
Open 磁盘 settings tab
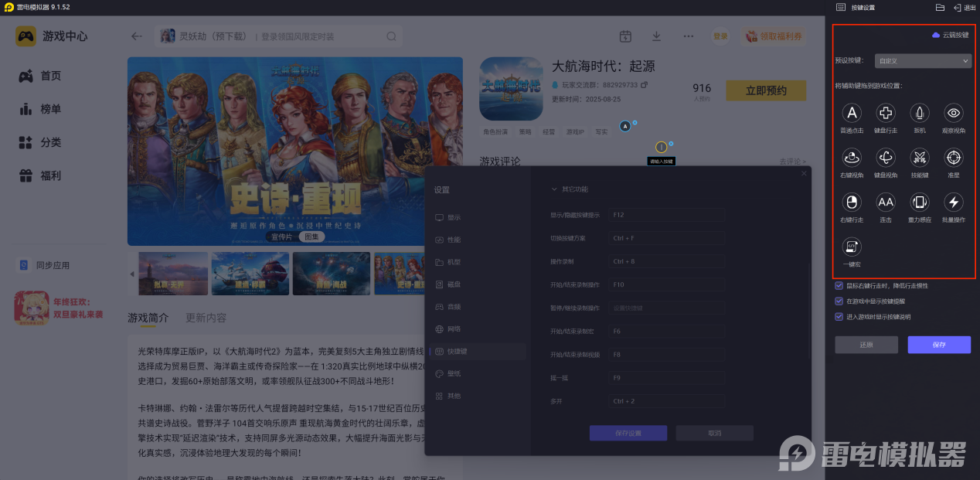[448, 284]
